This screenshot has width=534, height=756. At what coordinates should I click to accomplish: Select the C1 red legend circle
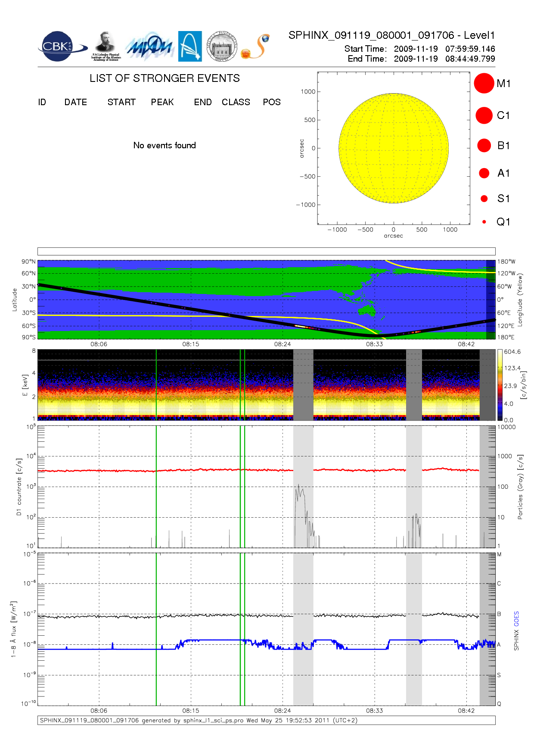click(x=484, y=116)
